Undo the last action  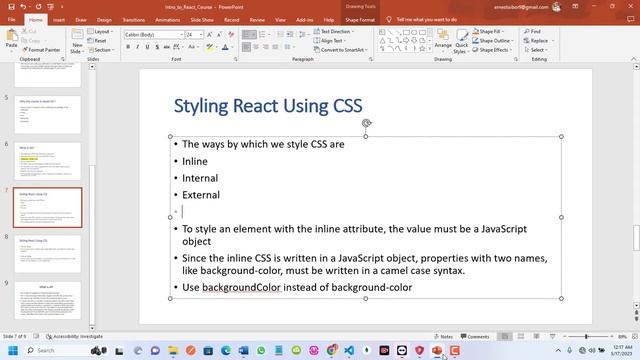(23, 7)
